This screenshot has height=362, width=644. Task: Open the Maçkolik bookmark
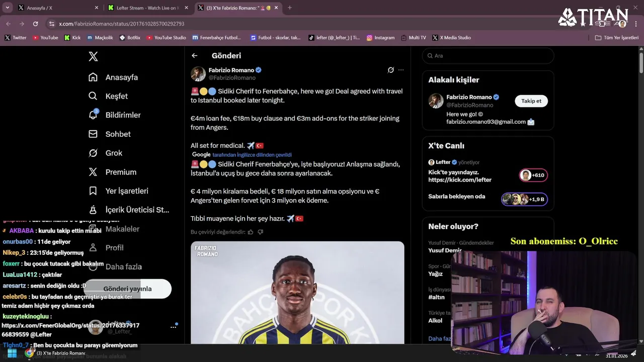click(x=100, y=38)
